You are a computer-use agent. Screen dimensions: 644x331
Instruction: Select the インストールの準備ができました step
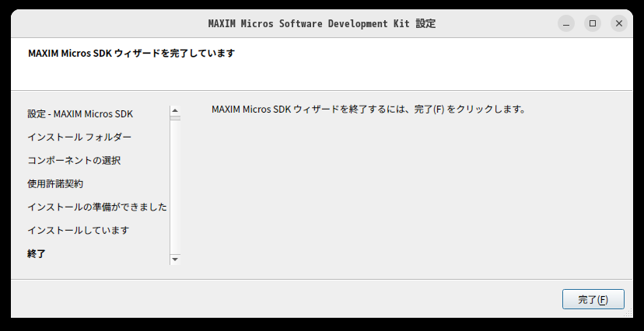97,207
